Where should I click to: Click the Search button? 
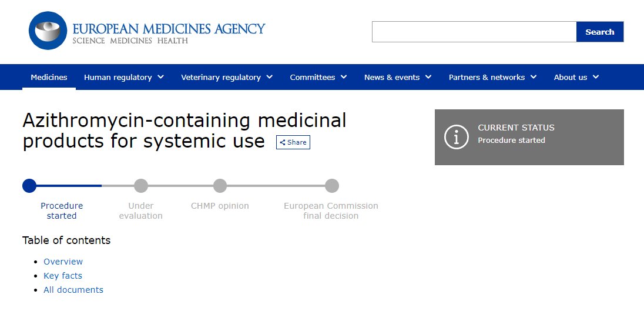click(x=599, y=32)
